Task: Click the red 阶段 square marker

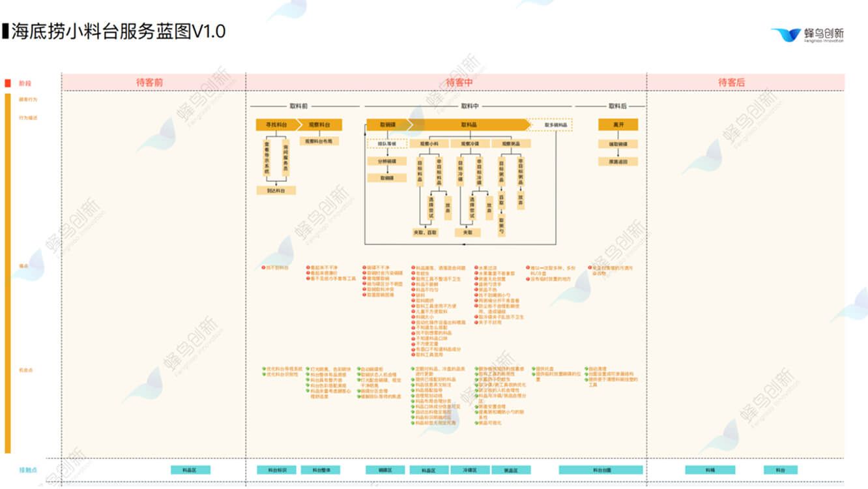Action: (x=8, y=83)
